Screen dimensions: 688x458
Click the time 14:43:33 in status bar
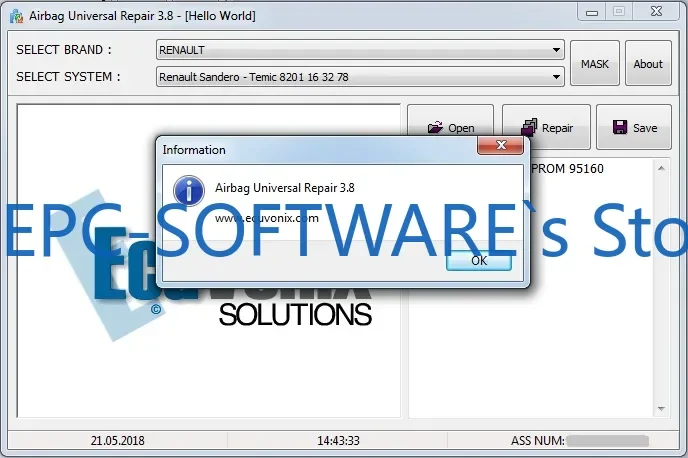[338, 440]
